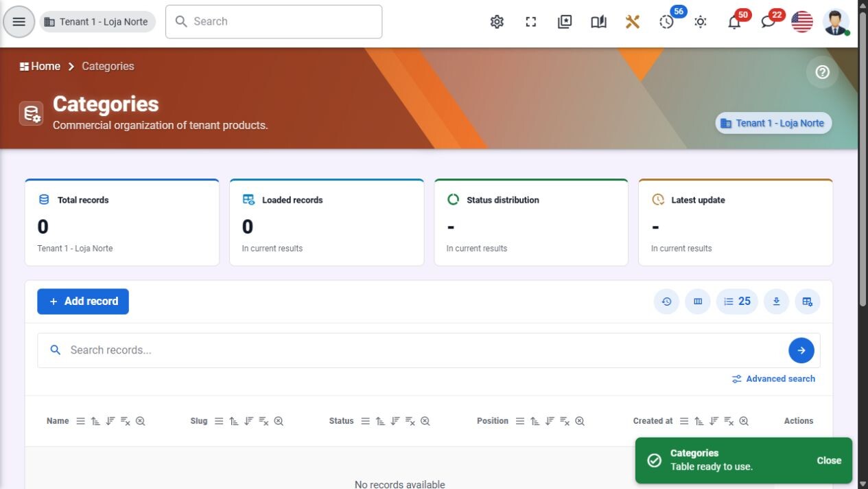Open the 25 rows-per-page selector
This screenshot has width=868, height=489.
pyautogui.click(x=737, y=302)
